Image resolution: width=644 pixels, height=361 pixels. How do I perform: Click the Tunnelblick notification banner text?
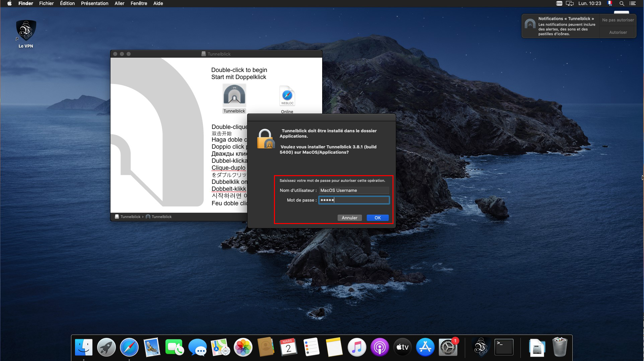567,26
